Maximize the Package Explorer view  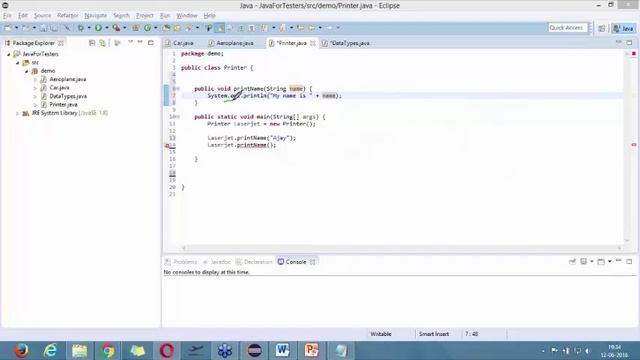pyautogui.click(x=151, y=42)
